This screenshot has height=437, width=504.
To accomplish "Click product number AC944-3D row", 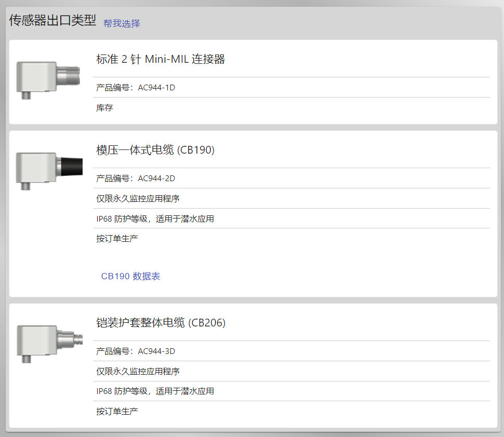I will [291, 351].
